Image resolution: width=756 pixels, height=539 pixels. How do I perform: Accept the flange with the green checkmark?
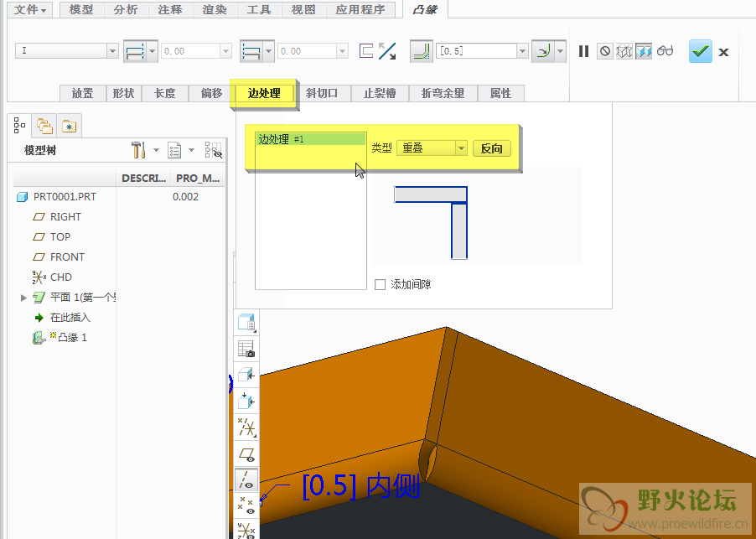click(700, 51)
